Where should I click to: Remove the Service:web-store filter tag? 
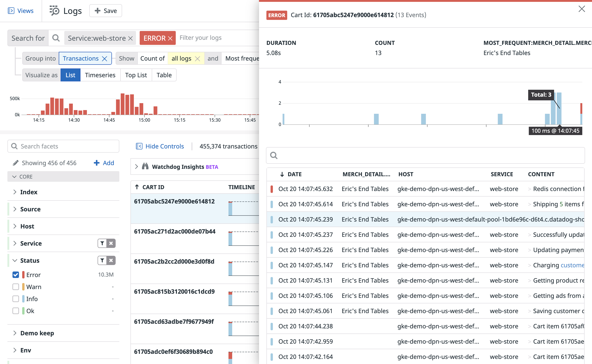[x=130, y=38]
